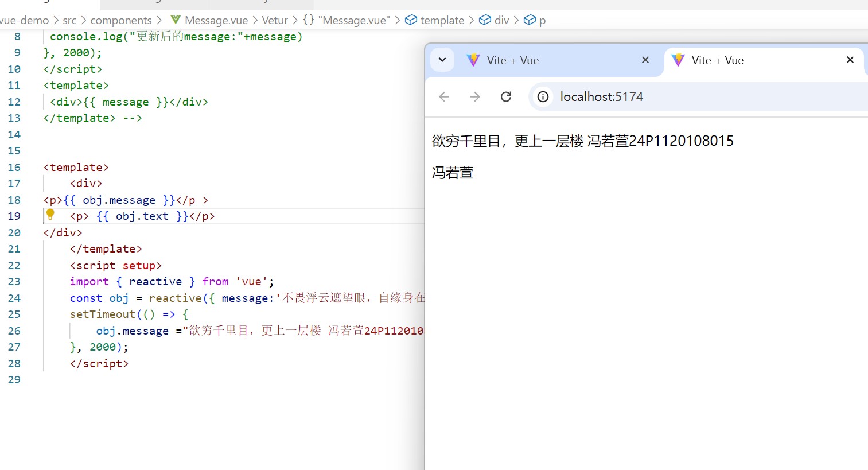The image size is (868, 470).
Task: Click line number 25 in the gutter
Action: (x=14, y=314)
